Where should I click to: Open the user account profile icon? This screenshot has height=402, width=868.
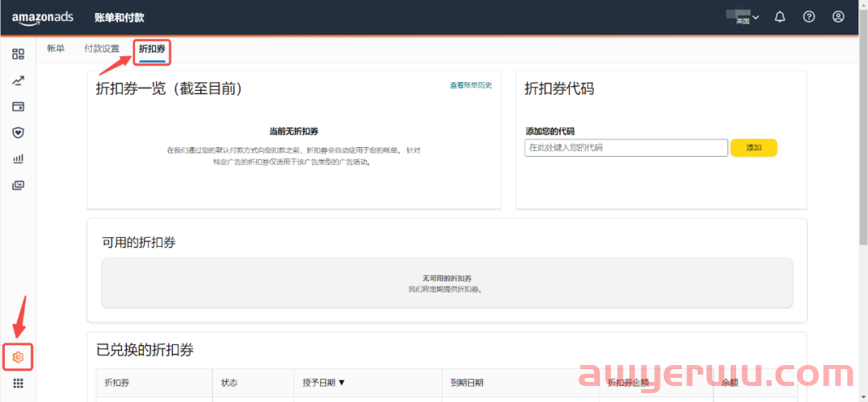[838, 17]
